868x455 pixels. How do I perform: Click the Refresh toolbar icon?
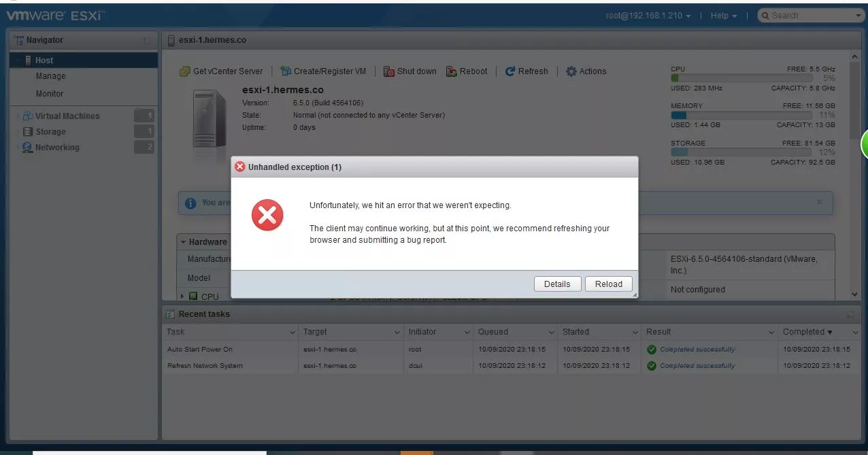[x=510, y=71]
